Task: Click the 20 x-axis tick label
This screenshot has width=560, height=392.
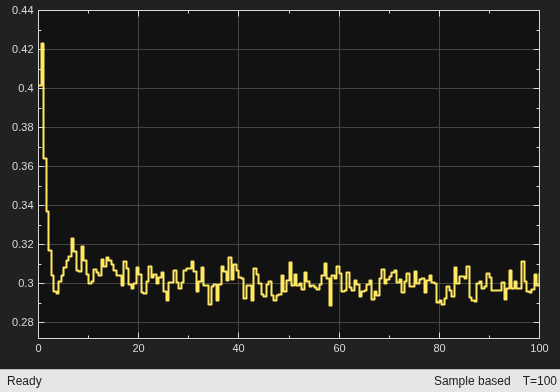Action: [139, 348]
